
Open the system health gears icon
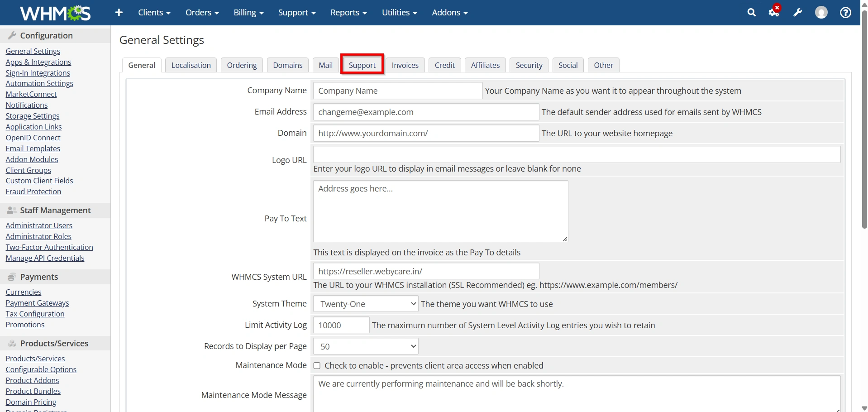coord(774,12)
